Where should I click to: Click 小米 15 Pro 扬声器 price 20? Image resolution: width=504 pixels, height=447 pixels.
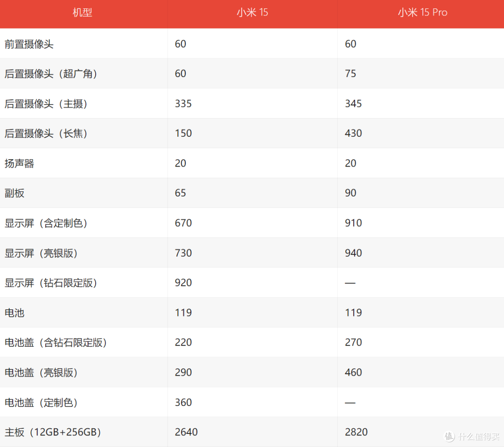[x=350, y=163]
